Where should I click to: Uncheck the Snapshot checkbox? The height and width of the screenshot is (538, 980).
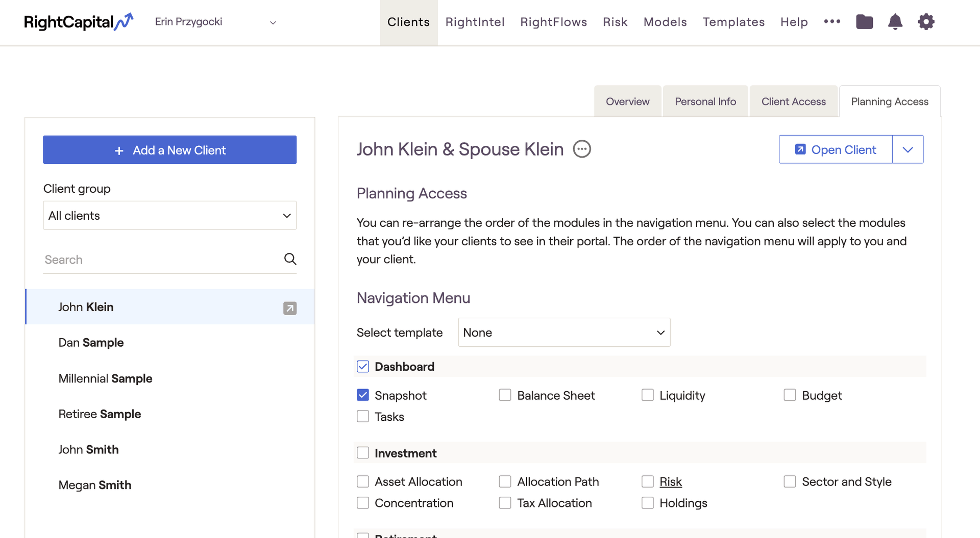tap(363, 395)
